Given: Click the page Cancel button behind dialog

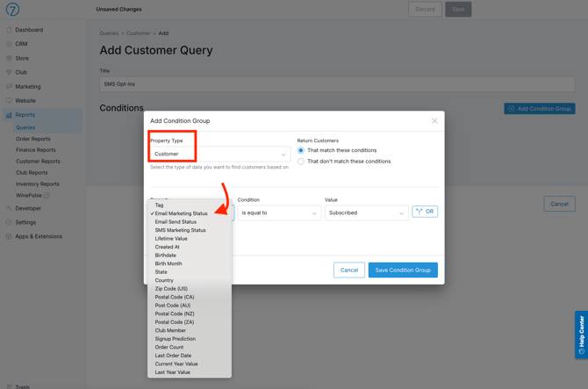Looking at the screenshot, I should (559, 204).
